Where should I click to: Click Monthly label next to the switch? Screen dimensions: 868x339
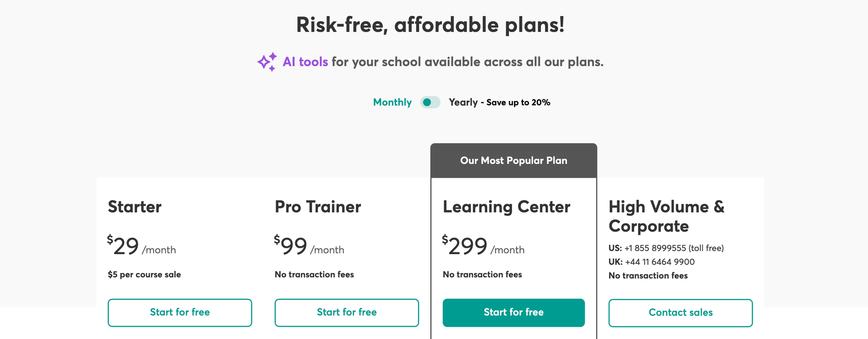pyautogui.click(x=392, y=102)
